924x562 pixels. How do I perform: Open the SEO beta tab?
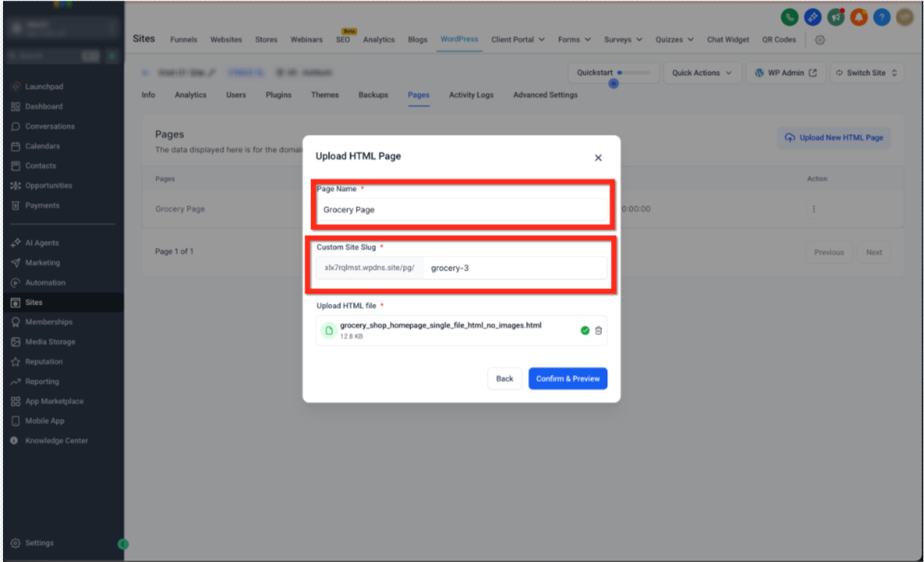tap(343, 39)
